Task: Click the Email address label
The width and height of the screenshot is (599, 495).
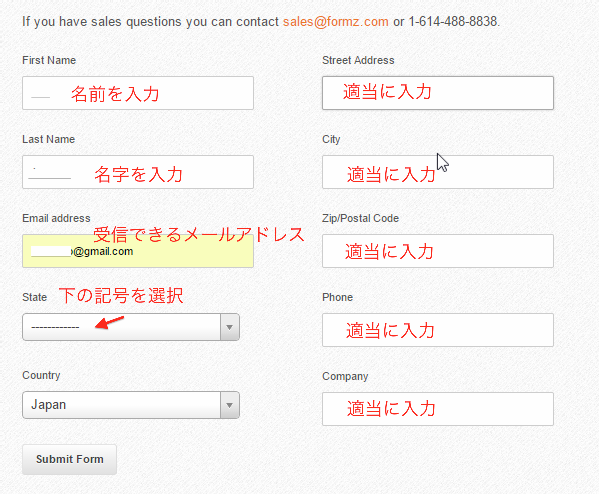Action: pyautogui.click(x=56, y=218)
